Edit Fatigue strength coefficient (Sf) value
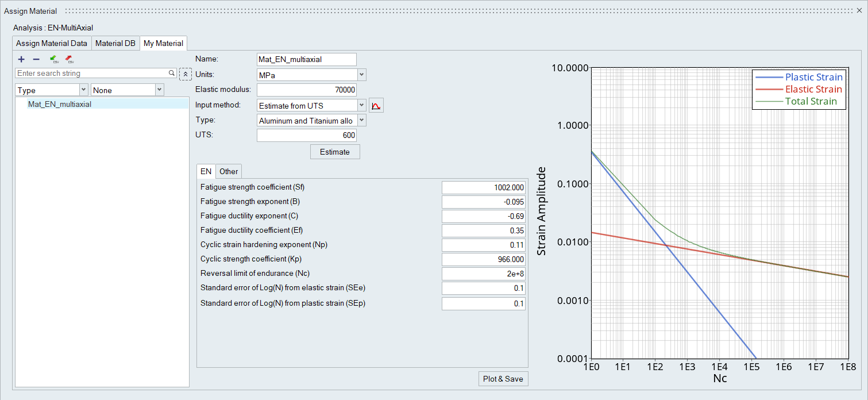868x400 pixels. tap(484, 187)
